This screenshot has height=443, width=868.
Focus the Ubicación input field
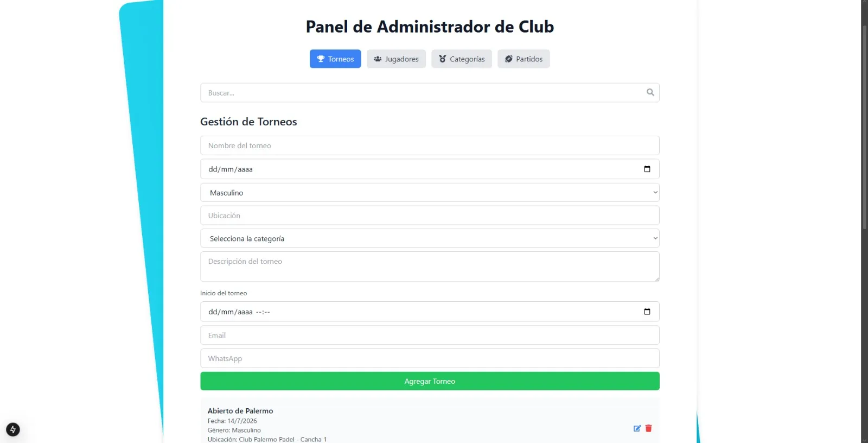pyautogui.click(x=430, y=216)
